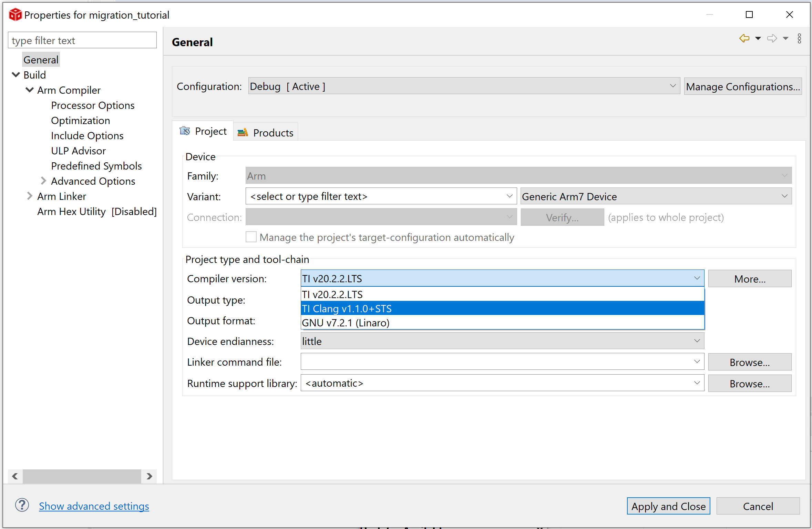The width and height of the screenshot is (812, 529).
Task: Open the view menu via three-dot icon
Action: tap(800, 38)
